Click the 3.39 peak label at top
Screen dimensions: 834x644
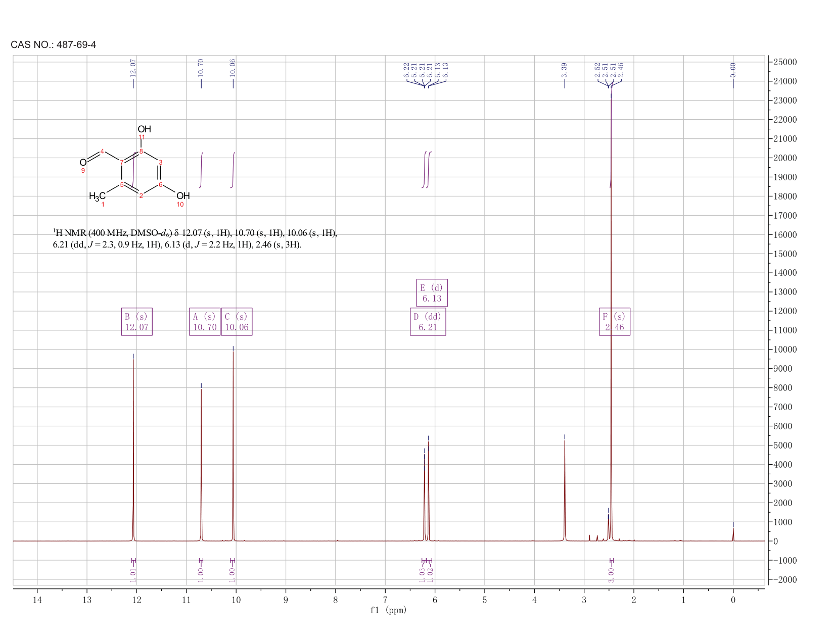coord(565,70)
